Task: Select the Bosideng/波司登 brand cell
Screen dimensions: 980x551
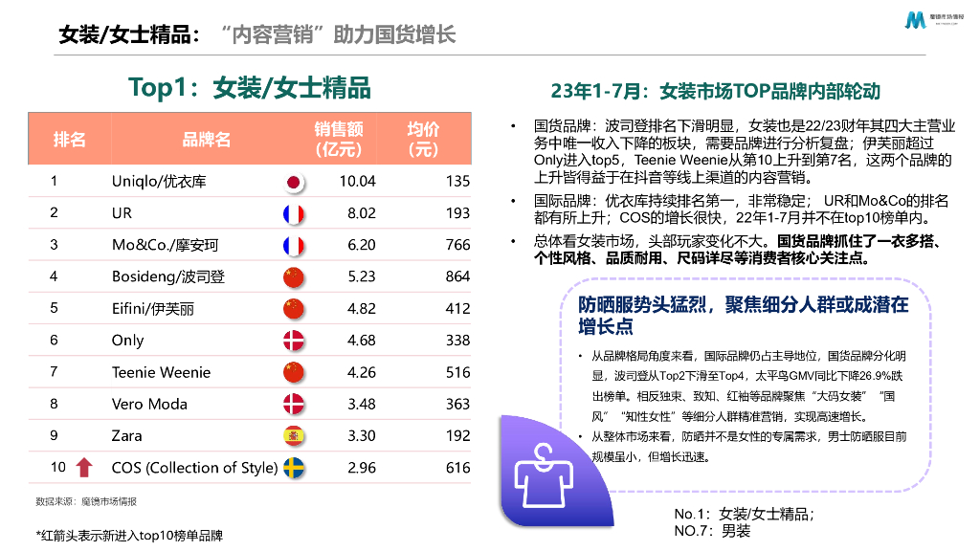Action: coord(168,276)
